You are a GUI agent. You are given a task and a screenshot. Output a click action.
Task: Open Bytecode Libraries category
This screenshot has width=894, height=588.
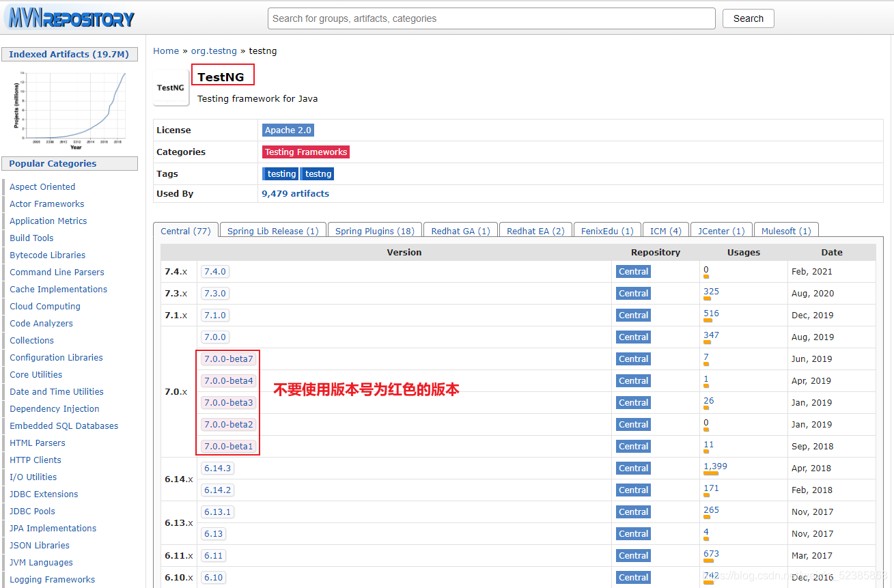coord(47,255)
